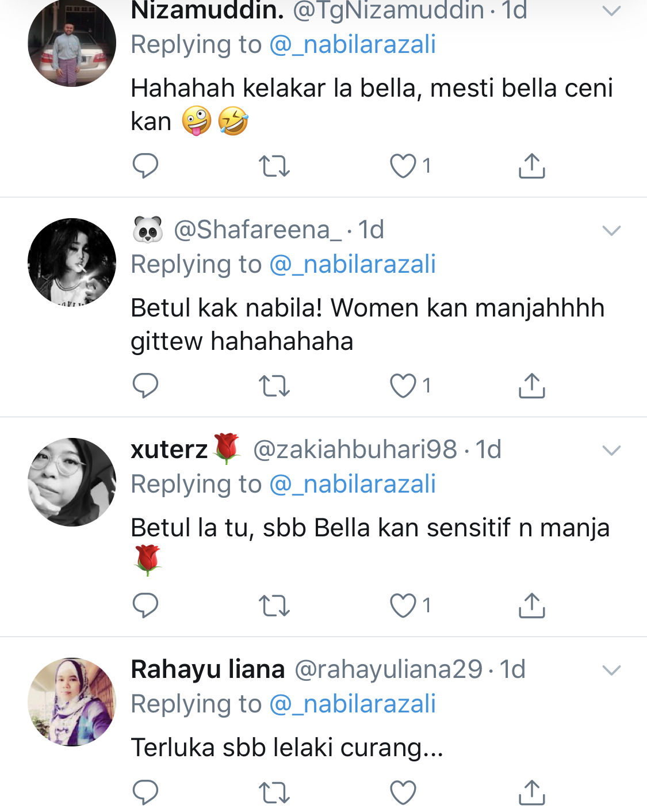Open options chevron on Nizamuddin's tweet

tap(611, 11)
